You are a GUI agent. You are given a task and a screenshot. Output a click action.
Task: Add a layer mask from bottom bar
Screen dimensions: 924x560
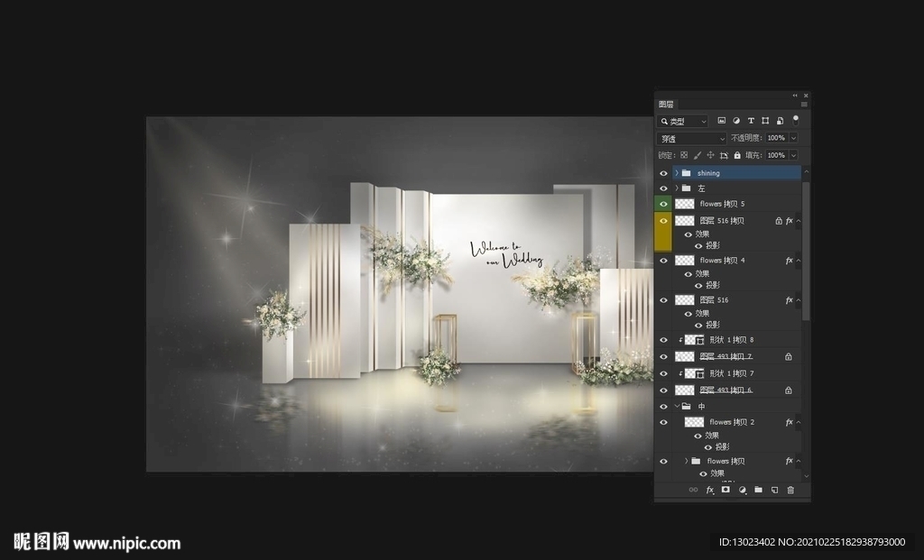click(725, 490)
